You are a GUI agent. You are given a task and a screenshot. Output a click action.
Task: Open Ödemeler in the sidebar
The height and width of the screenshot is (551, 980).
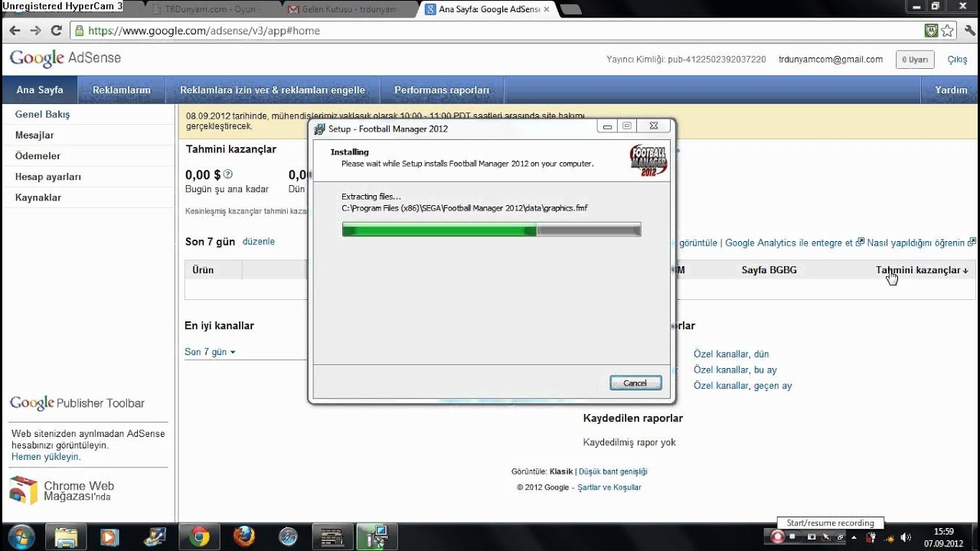(x=38, y=155)
